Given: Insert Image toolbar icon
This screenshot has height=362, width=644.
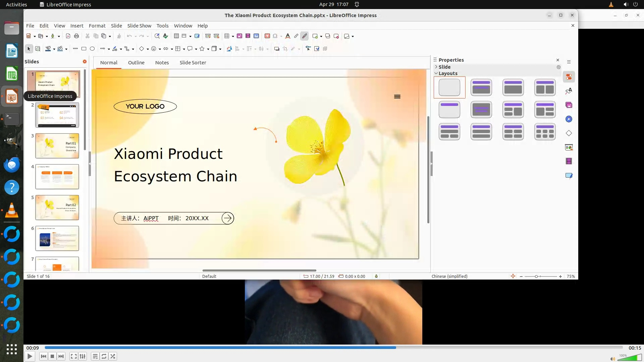Looking at the screenshot, I should (x=239, y=36).
